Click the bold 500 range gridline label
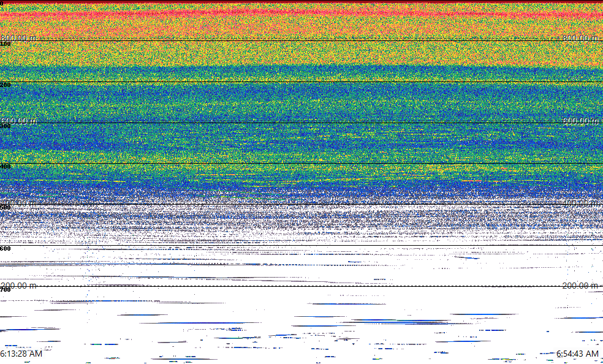603x364 pixels. coord(6,208)
